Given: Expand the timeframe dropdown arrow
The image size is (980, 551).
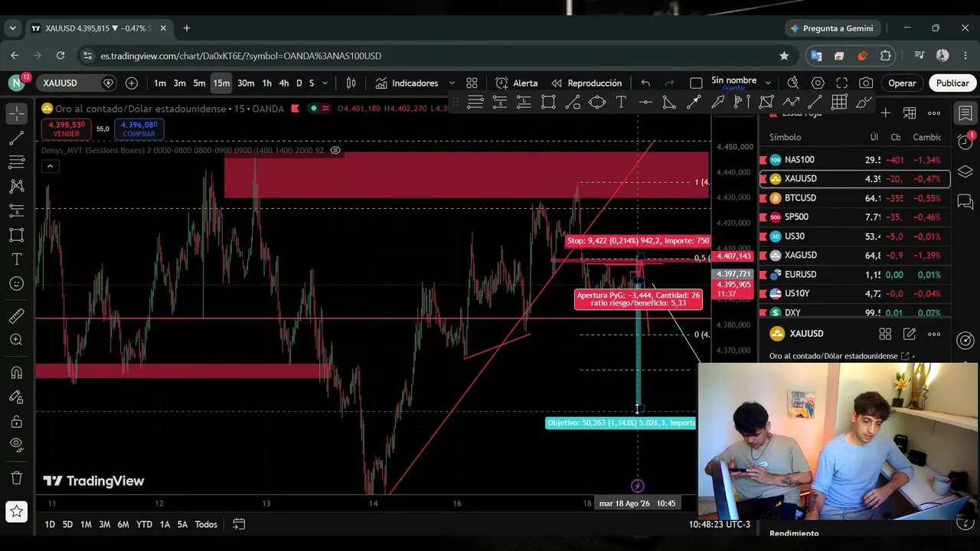Looking at the screenshot, I should 325,83.
